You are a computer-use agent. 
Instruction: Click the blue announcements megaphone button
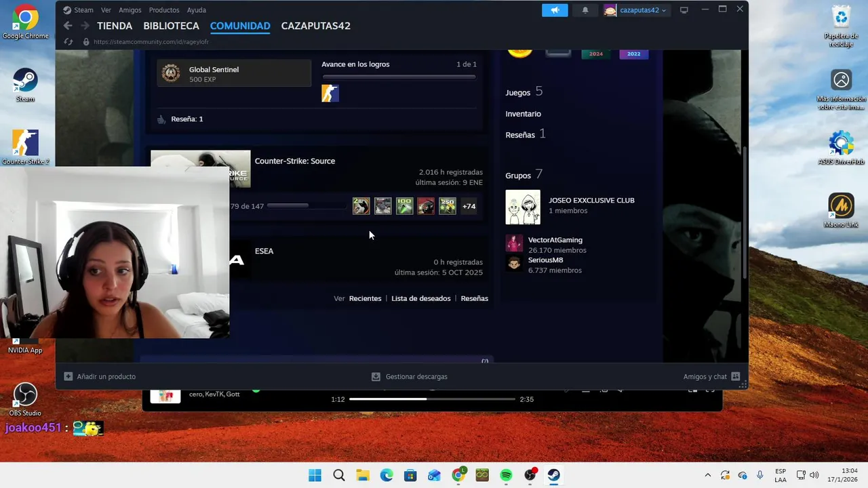pos(555,10)
